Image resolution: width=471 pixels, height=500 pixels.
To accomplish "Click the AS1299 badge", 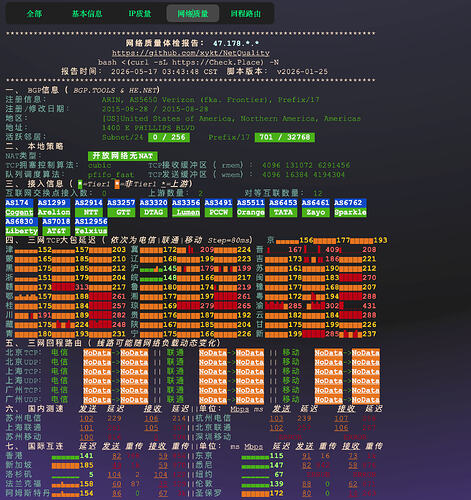I will click(x=54, y=203).
